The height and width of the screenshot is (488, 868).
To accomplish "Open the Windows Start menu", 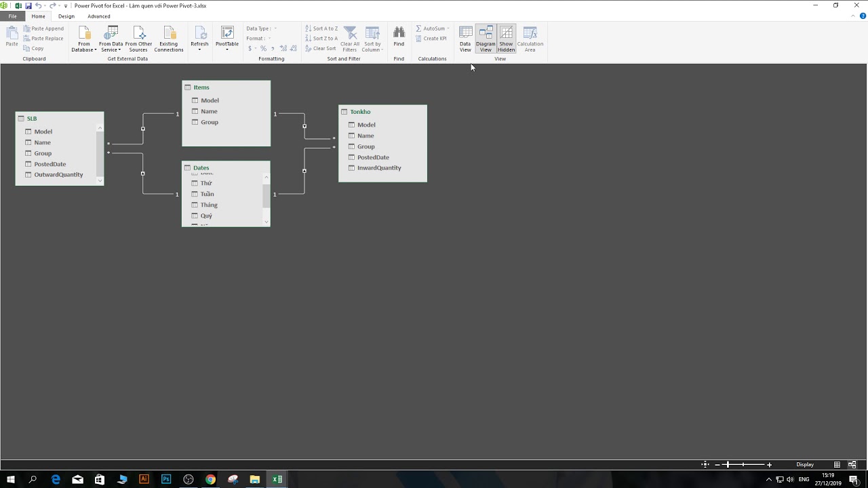I will click(11, 479).
